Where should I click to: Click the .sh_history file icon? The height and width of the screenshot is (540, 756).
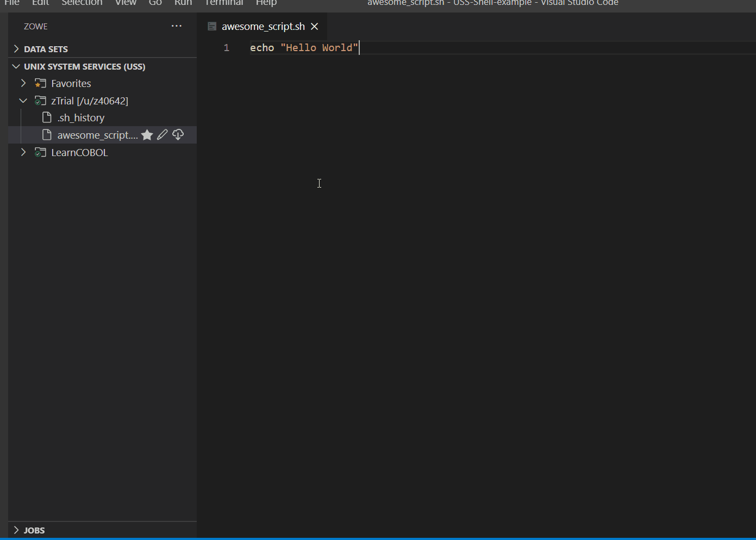(47, 117)
